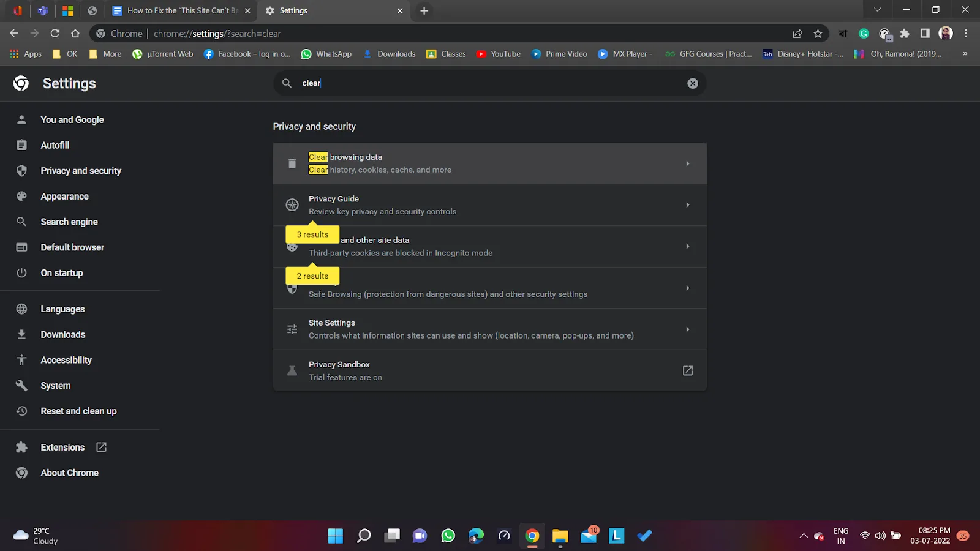Viewport: 980px width, 551px height.
Task: Open the YouTube bookmark
Action: [x=499, y=54]
